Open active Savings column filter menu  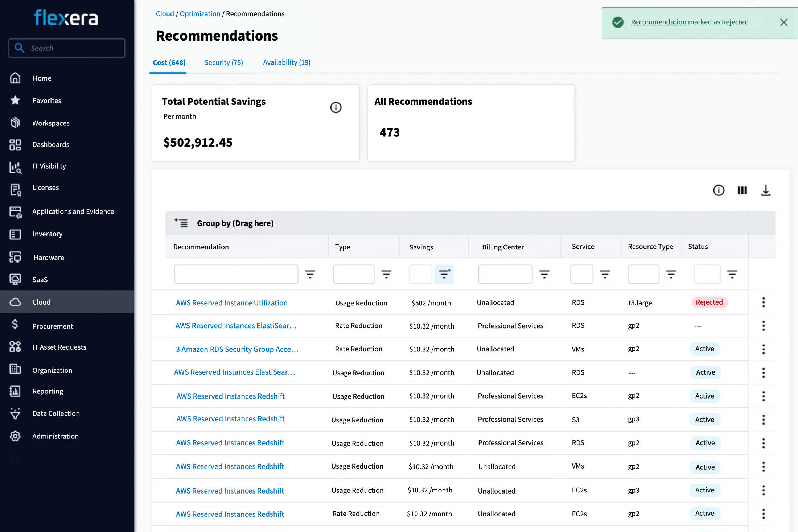(x=444, y=274)
